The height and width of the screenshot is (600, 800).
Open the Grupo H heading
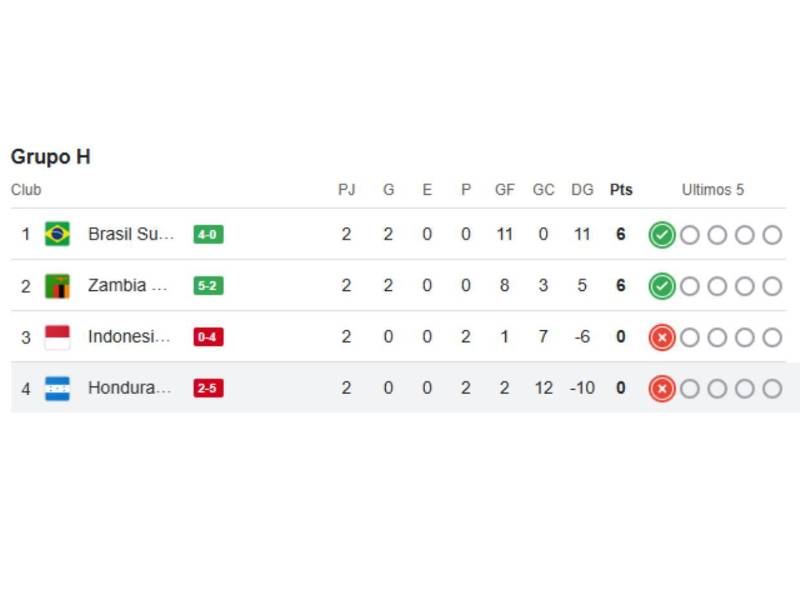coord(50,157)
